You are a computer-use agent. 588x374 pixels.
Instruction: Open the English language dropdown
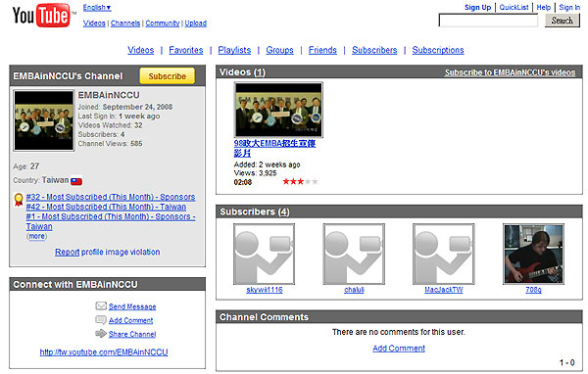97,8
